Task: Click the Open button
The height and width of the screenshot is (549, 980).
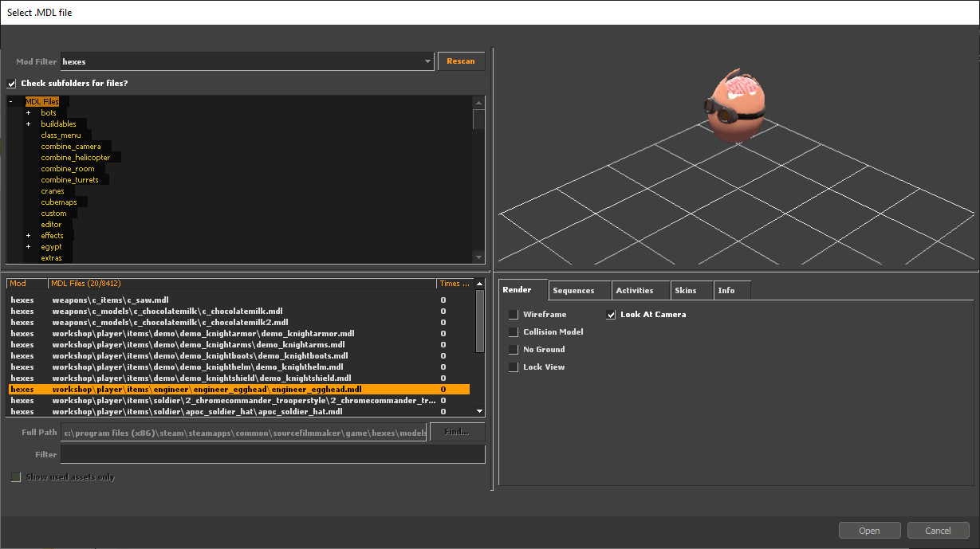Action: [869, 531]
